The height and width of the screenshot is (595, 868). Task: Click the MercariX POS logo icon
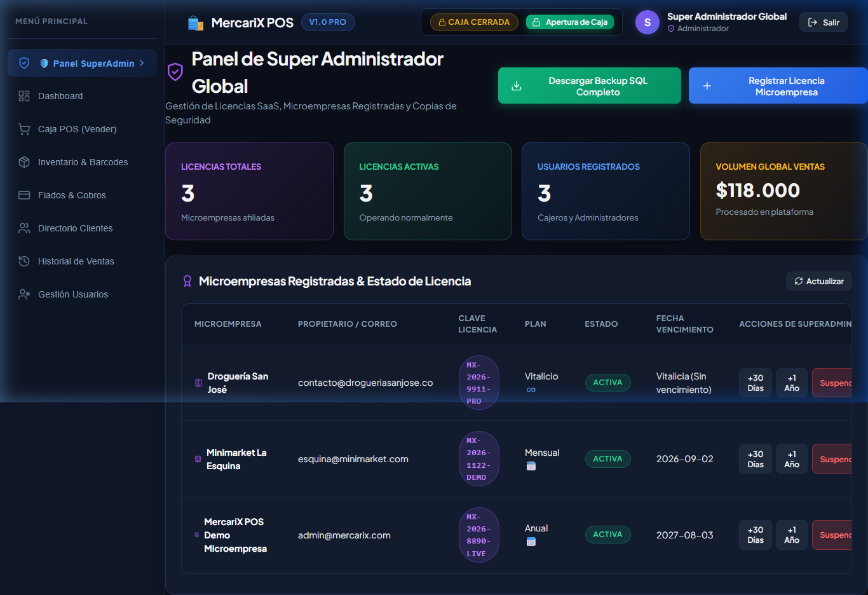[x=196, y=23]
